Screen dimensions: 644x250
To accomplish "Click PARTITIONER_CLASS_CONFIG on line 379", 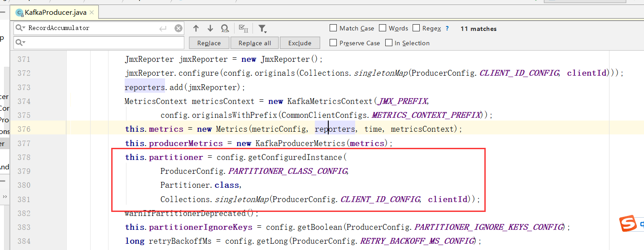I will 288,171.
